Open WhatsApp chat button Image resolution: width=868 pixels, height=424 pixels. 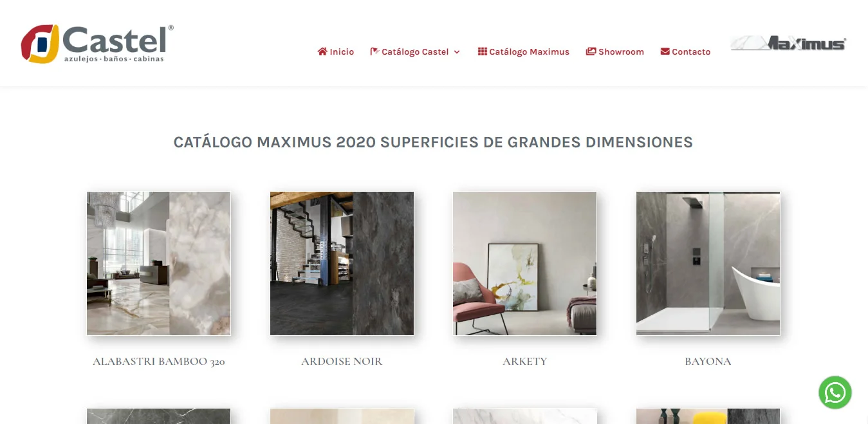(x=835, y=392)
